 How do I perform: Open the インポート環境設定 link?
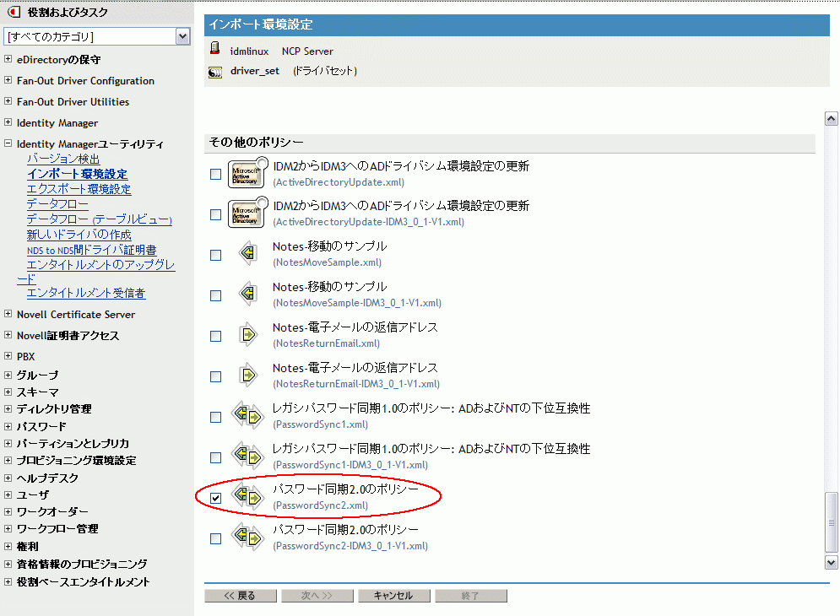click(x=77, y=174)
